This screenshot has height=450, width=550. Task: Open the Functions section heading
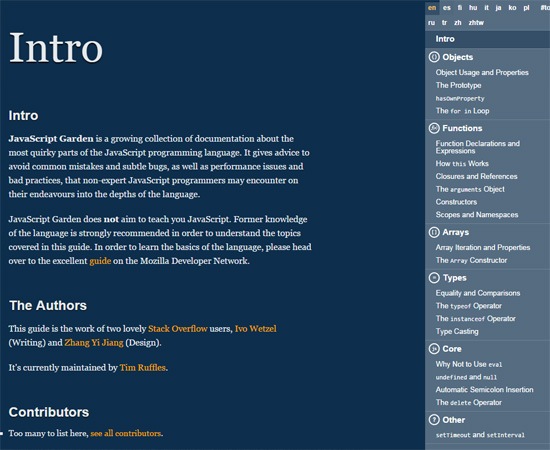(462, 128)
